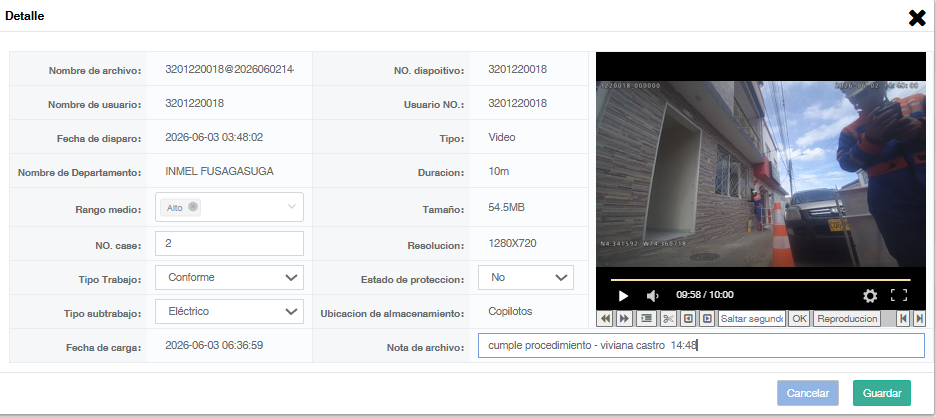
Task: Click the Resolucion value 1280X720
Action: (512, 243)
